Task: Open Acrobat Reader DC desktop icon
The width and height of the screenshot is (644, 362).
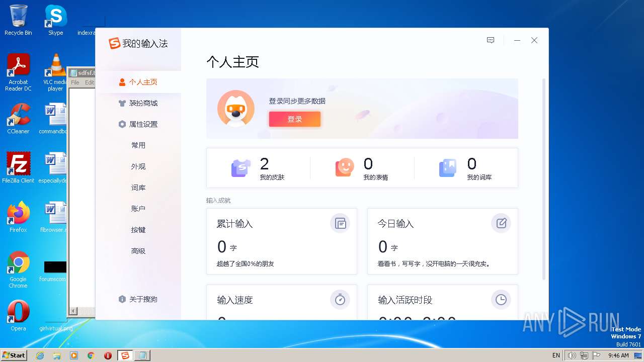Action: [18, 72]
